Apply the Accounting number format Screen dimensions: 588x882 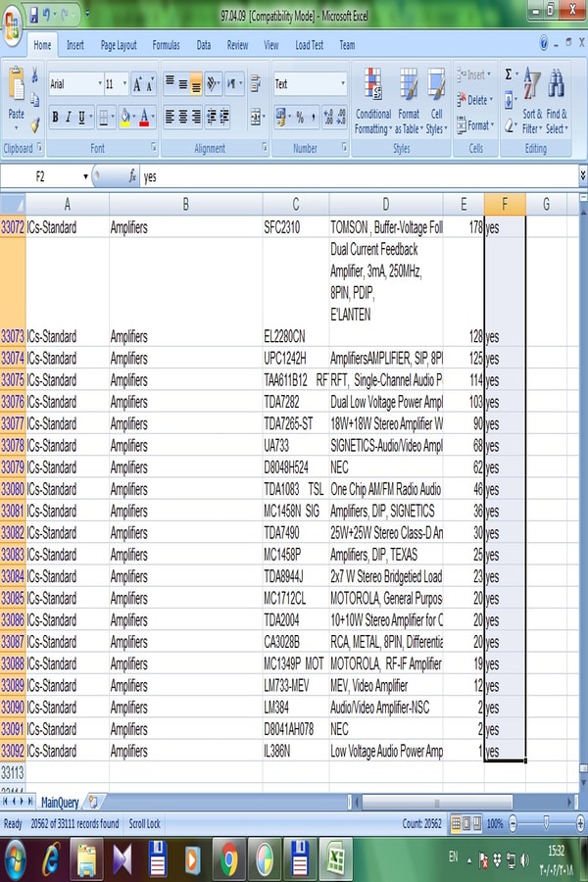tap(280, 117)
